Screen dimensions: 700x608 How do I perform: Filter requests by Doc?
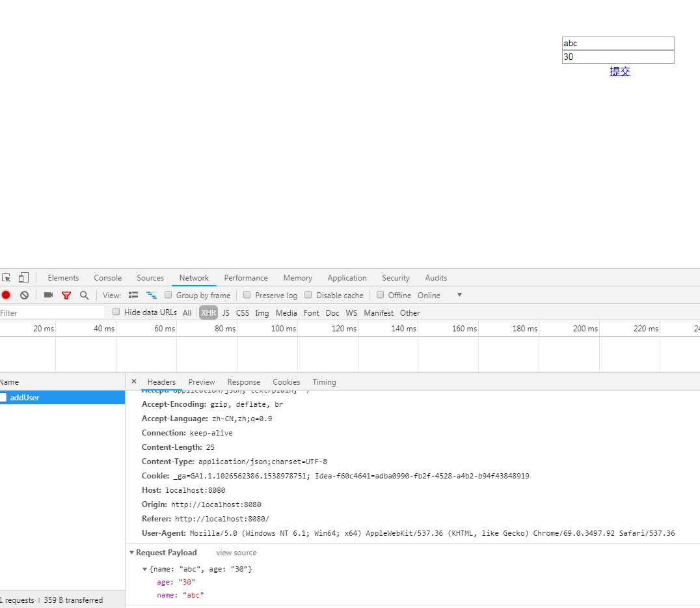[x=332, y=312]
